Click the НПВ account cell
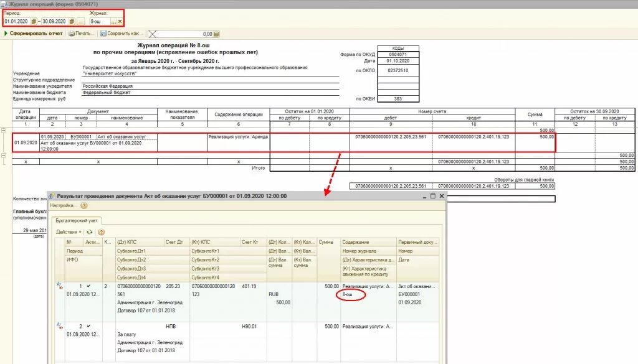This screenshot has width=638, height=364. coord(171,326)
